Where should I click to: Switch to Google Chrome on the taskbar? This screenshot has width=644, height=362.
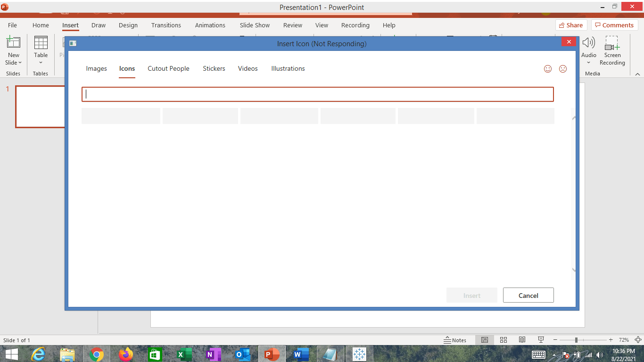[97, 354]
